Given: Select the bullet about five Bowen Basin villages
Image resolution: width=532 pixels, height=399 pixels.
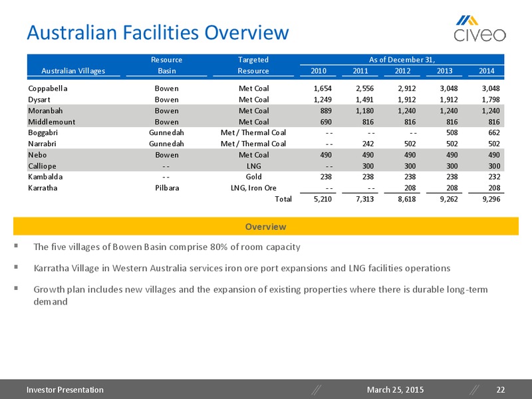Looking at the screenshot, I should pyautogui.click(x=167, y=247).
